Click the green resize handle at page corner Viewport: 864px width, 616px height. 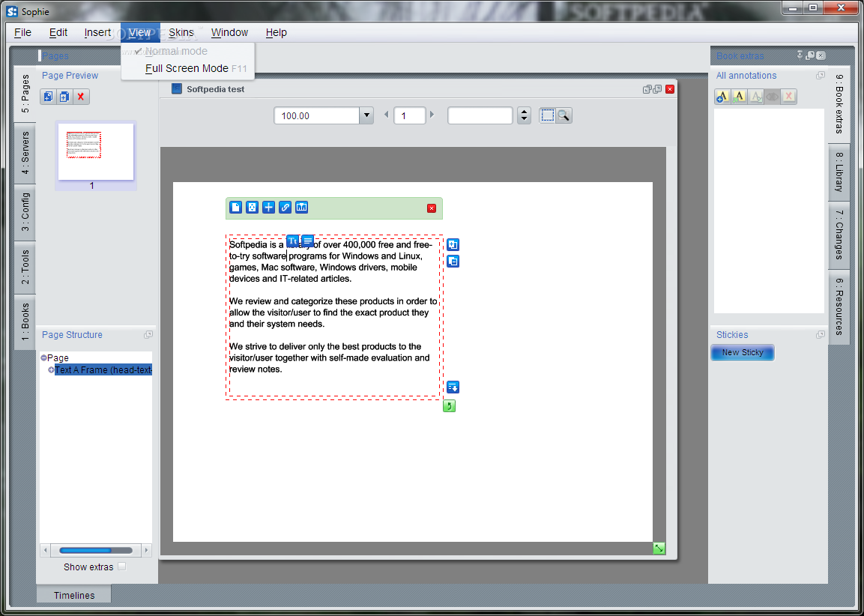click(x=659, y=549)
